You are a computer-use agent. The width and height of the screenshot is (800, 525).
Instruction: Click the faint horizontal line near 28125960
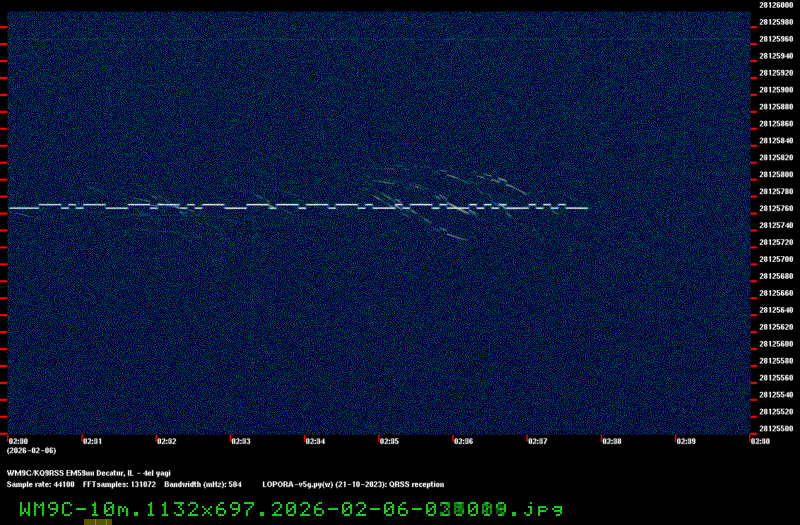[x=400, y=38]
